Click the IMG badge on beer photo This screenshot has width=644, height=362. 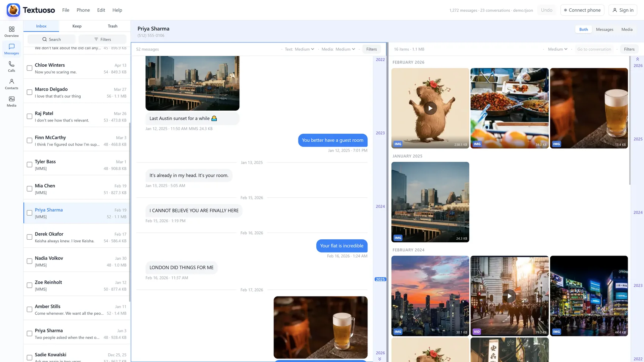[x=556, y=144]
